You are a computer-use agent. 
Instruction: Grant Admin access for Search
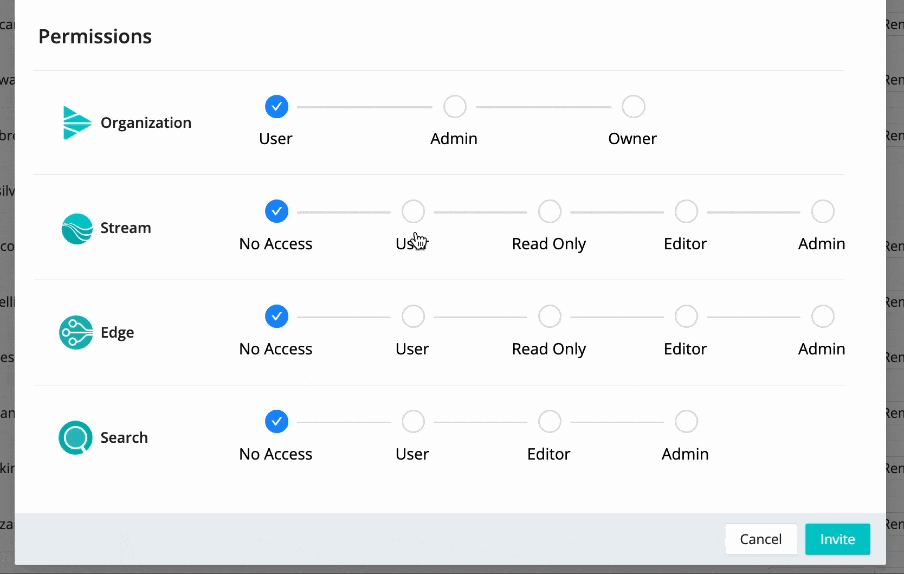click(x=686, y=422)
